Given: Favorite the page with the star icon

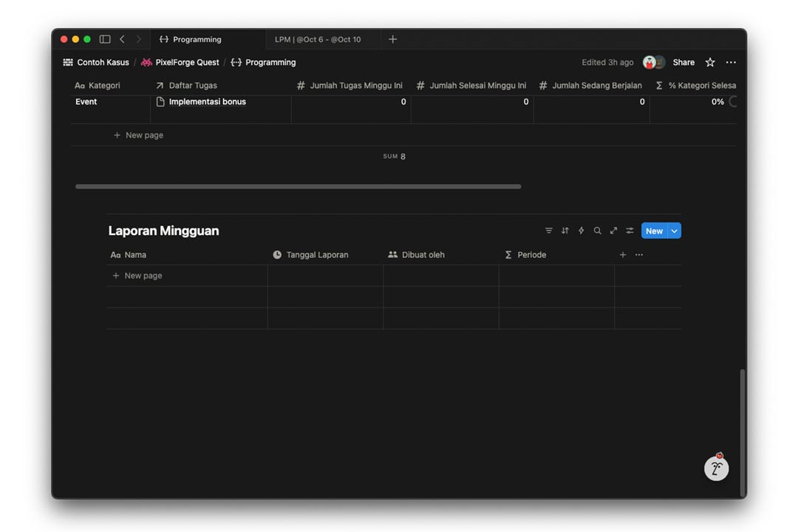Looking at the screenshot, I should [x=710, y=63].
